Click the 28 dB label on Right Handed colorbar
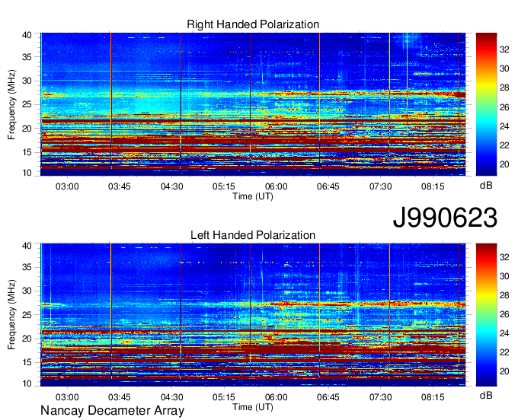Screen dimensions: 518x420 tap(504, 87)
